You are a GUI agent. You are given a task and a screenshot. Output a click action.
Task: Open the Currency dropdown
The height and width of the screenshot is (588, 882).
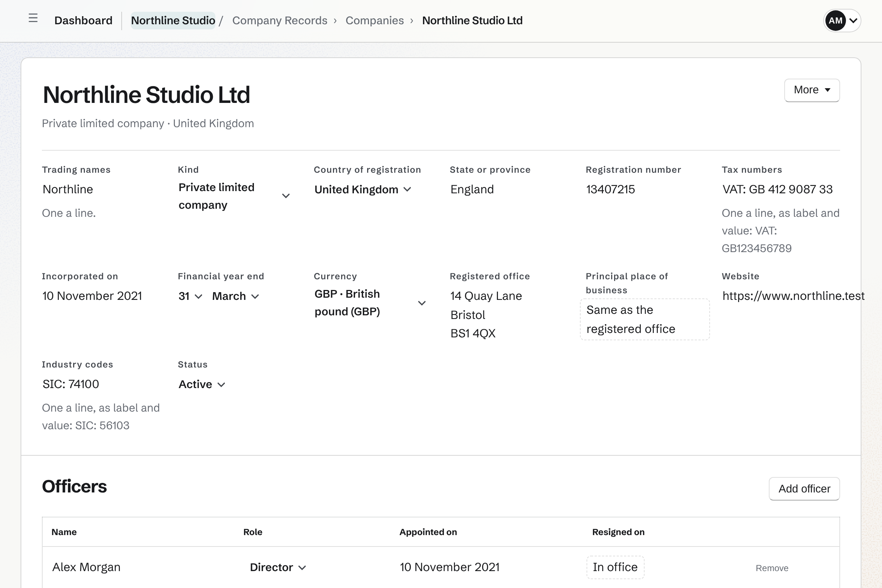point(370,302)
